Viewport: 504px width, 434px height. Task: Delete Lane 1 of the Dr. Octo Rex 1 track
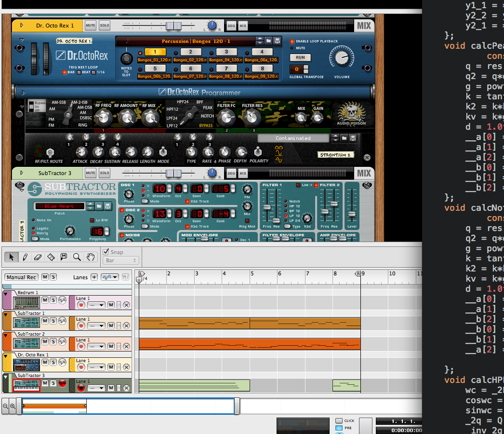coord(126,367)
